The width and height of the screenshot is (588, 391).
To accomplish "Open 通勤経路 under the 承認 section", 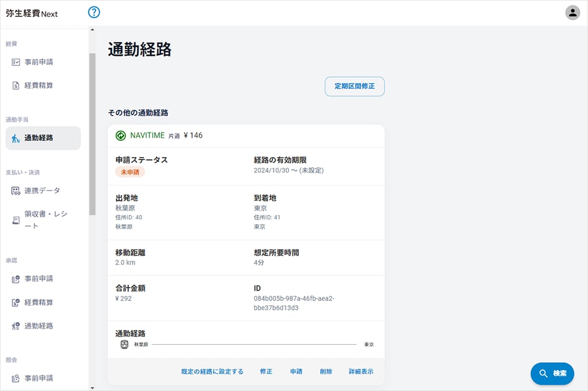I will pos(38,326).
